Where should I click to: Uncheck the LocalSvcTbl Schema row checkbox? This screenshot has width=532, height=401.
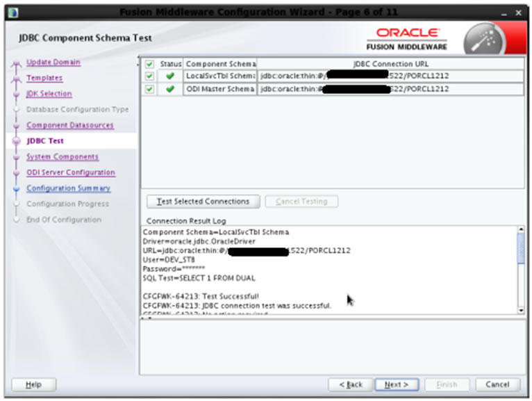[149, 76]
